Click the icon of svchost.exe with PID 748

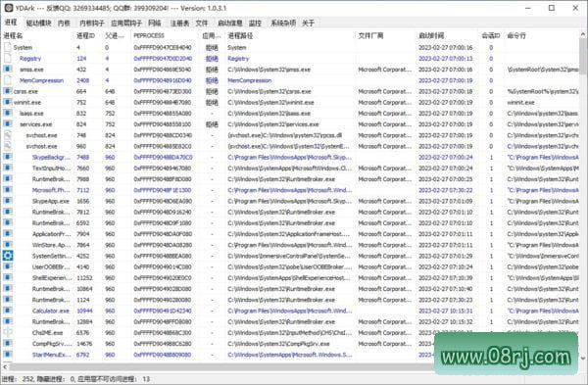8,135
